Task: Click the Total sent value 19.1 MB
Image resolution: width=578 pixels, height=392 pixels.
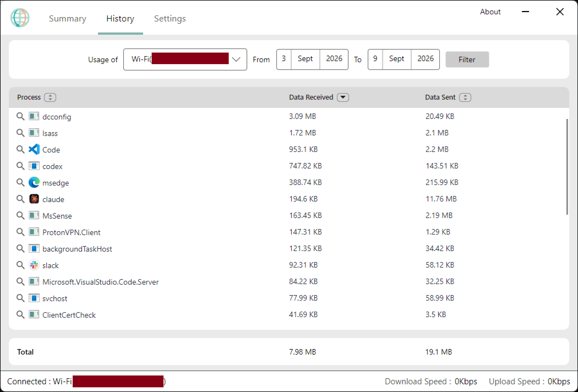Action: coord(439,352)
